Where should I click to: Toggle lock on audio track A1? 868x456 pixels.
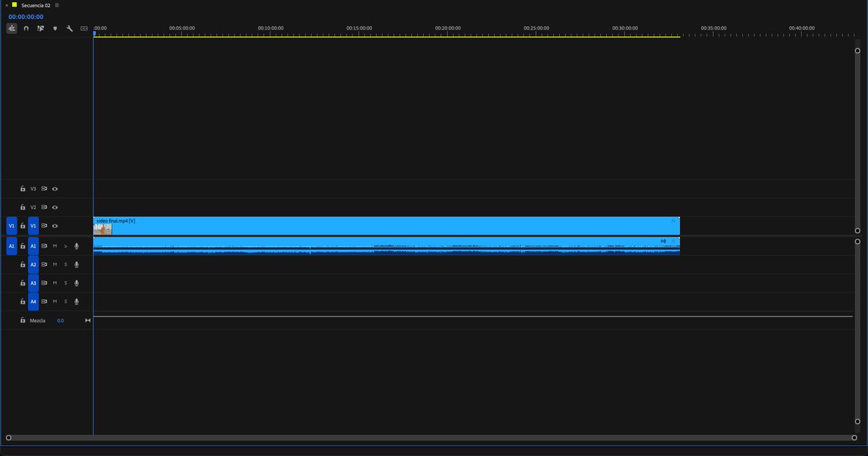click(x=22, y=246)
